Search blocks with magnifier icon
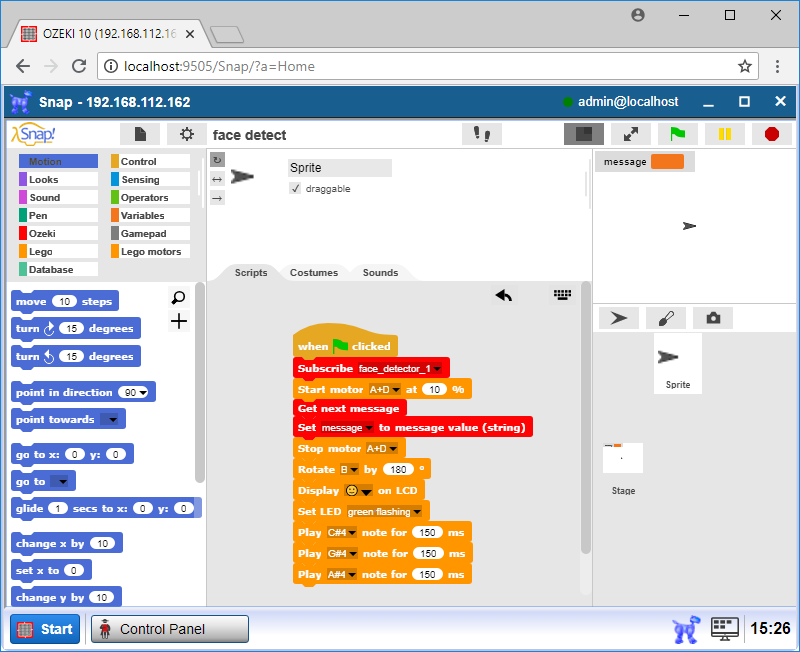 179,297
